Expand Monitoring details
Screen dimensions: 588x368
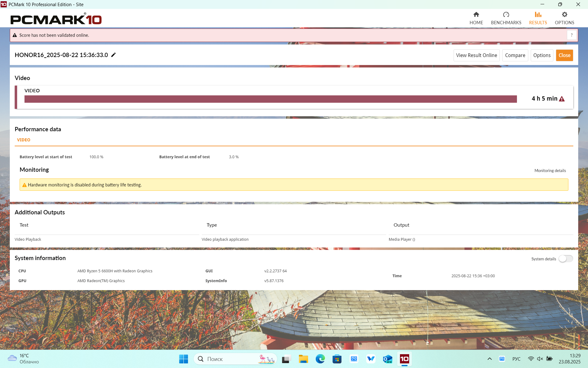click(x=550, y=171)
